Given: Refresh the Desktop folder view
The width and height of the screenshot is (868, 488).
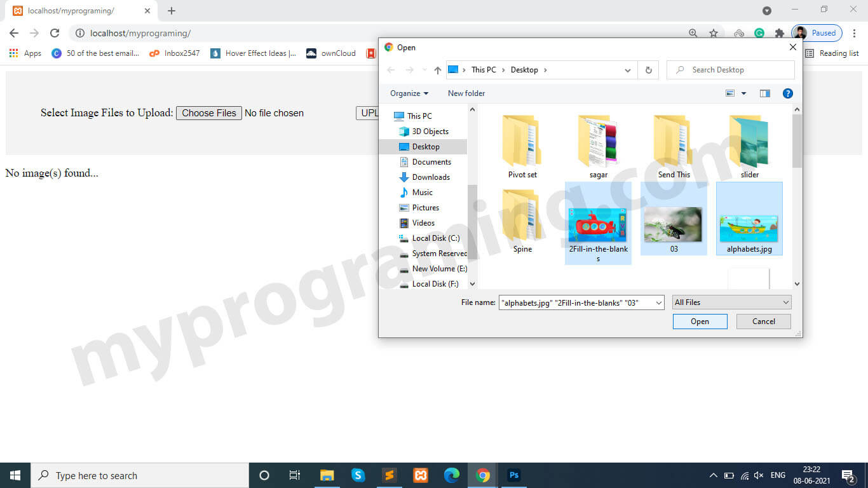Looking at the screenshot, I should point(648,70).
